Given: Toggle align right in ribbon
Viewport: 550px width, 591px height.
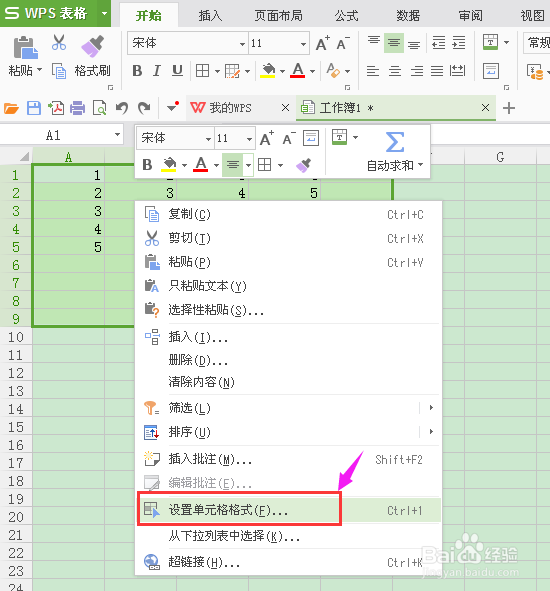Looking at the screenshot, I should click(417, 71).
